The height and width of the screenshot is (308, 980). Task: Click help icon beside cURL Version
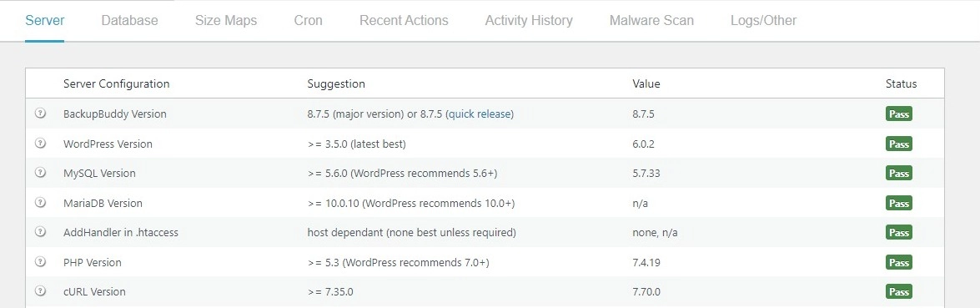click(41, 291)
